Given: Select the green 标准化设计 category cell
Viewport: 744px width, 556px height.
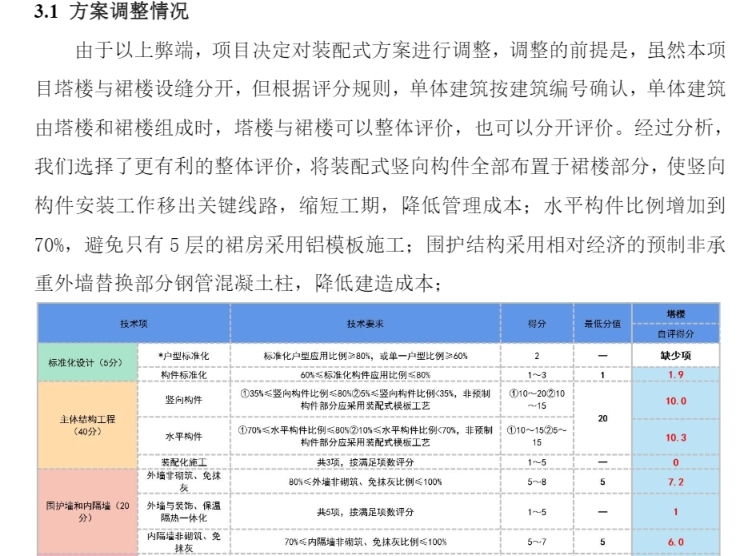Looking at the screenshot, I should point(88,364).
